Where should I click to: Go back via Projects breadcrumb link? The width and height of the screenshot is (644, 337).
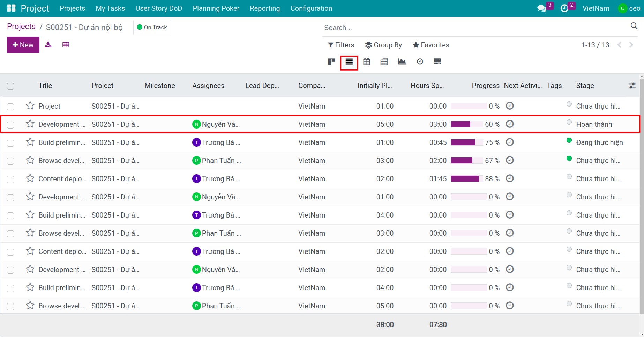pyautogui.click(x=21, y=27)
